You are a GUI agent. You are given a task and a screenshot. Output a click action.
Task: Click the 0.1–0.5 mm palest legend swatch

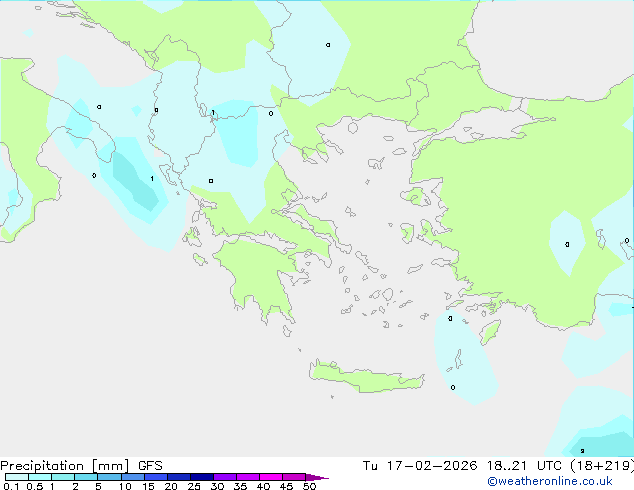coord(17,477)
